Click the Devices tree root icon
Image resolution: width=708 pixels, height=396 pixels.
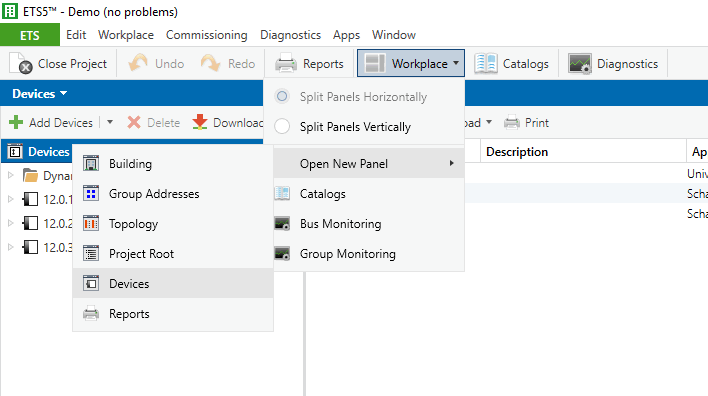click(x=15, y=152)
